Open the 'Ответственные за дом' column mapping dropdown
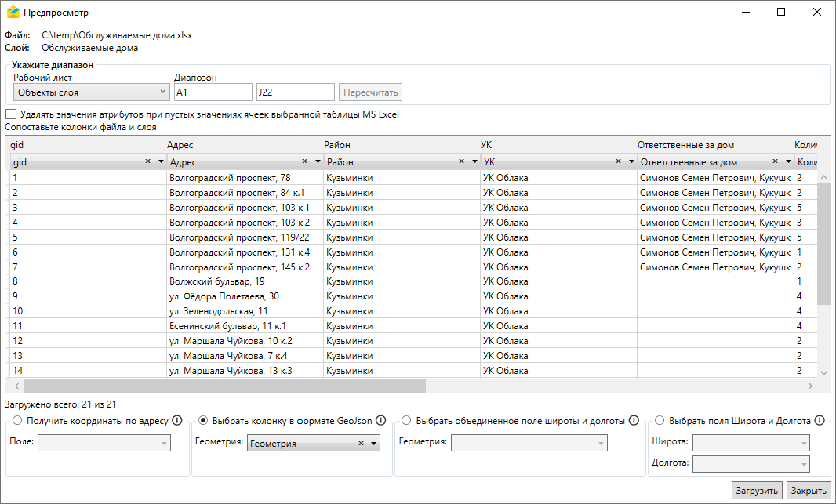Screen dimensions: 836x504 (x=787, y=161)
